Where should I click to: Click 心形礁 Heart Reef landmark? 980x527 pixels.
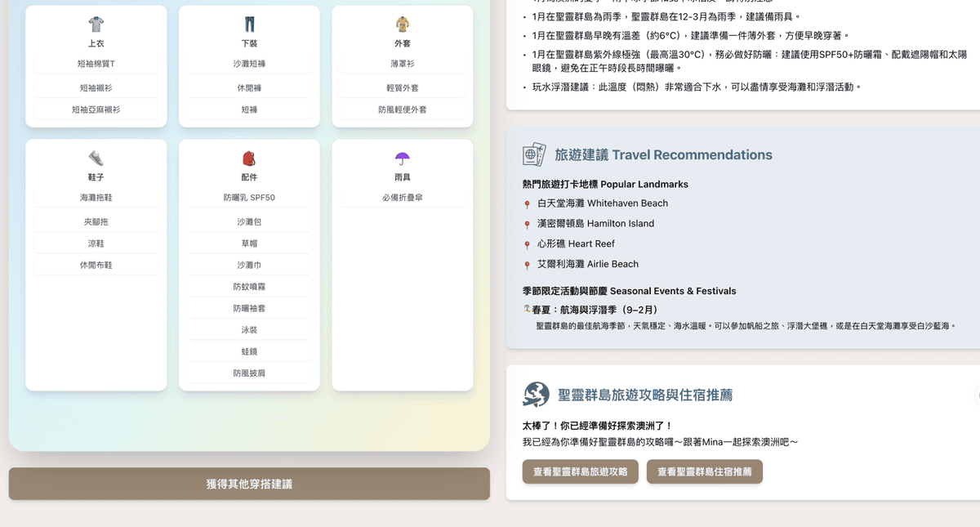point(576,244)
